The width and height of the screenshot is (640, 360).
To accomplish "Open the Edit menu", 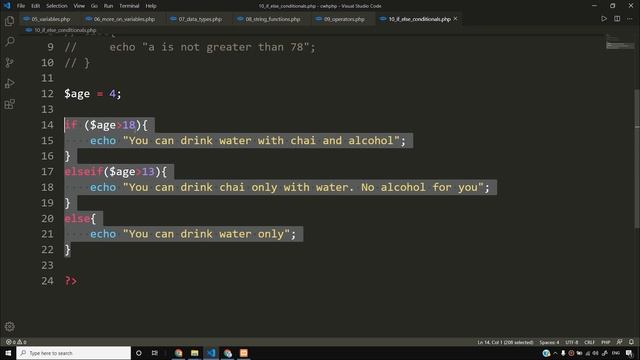I will (36, 6).
